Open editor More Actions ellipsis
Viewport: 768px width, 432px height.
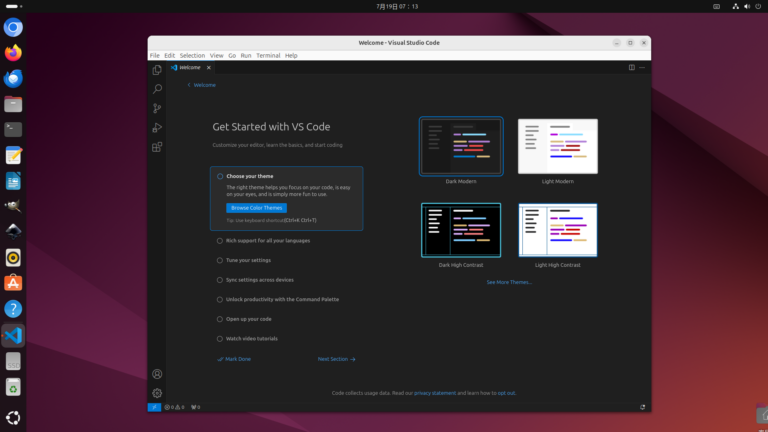pos(642,68)
